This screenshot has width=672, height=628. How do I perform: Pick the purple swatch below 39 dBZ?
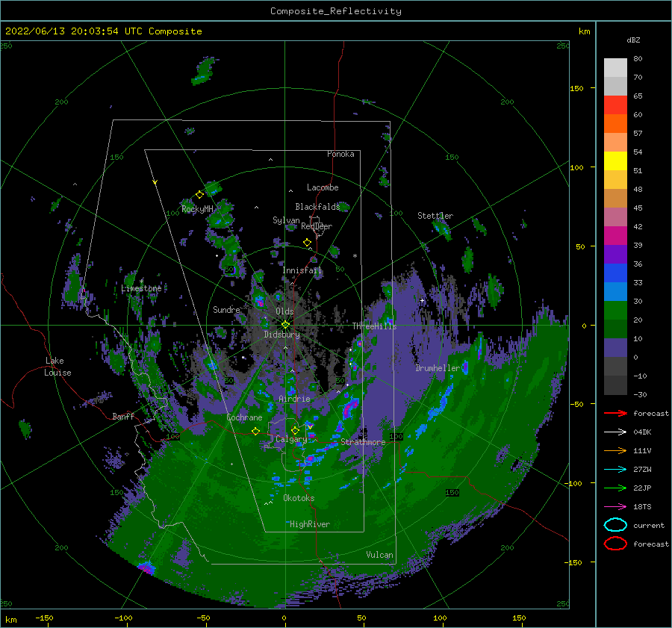click(x=615, y=254)
